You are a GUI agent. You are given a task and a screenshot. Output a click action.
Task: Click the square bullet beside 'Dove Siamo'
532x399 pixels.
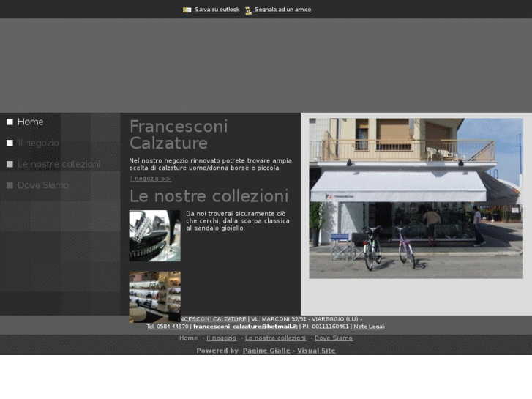point(10,185)
